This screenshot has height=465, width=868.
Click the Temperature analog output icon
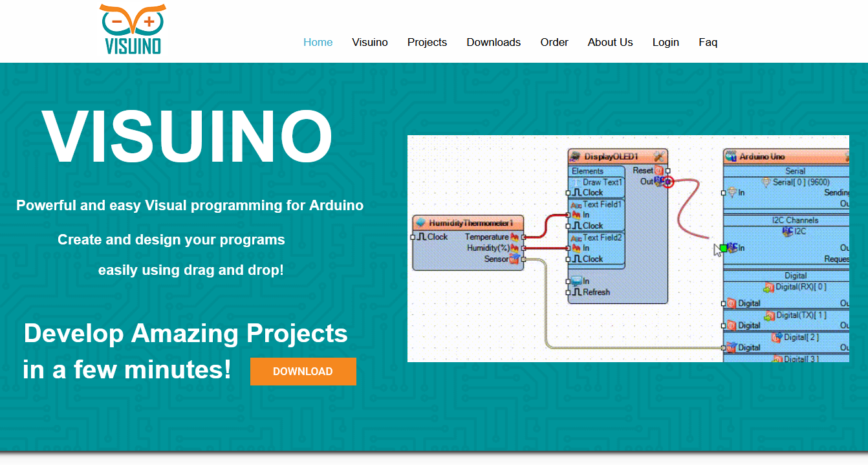point(514,237)
